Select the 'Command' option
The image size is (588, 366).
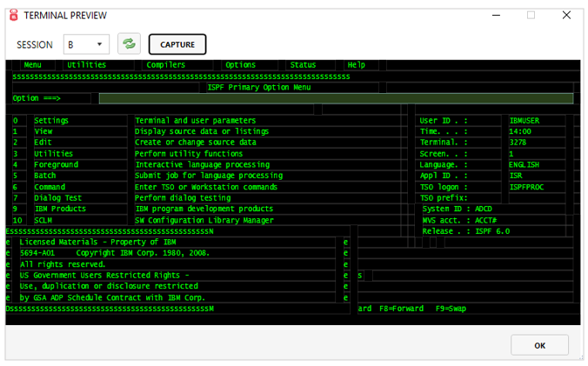50,187
